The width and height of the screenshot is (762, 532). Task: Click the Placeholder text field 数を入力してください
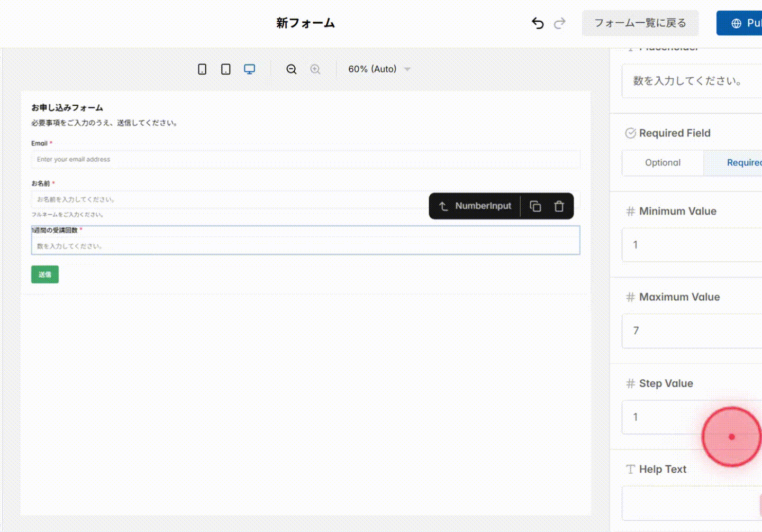tap(688, 81)
